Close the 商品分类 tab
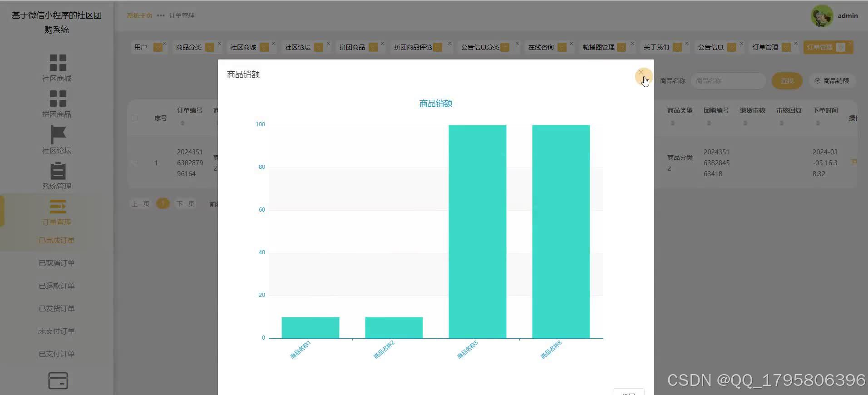 click(219, 44)
